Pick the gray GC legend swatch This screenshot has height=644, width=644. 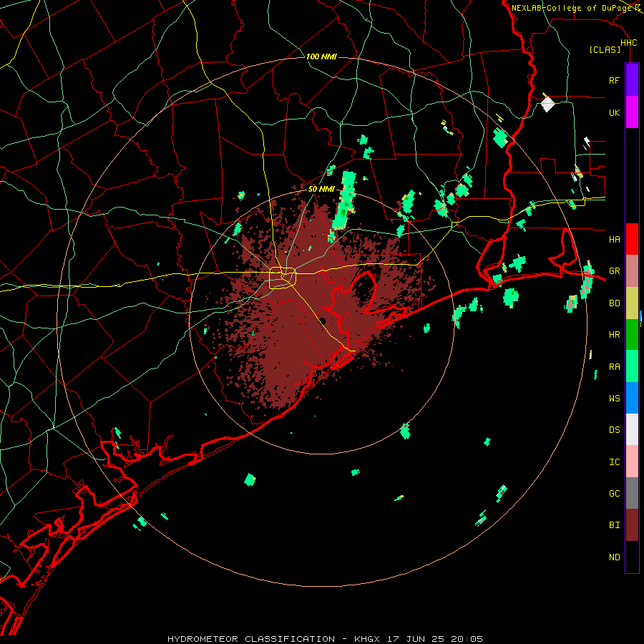pos(632,493)
